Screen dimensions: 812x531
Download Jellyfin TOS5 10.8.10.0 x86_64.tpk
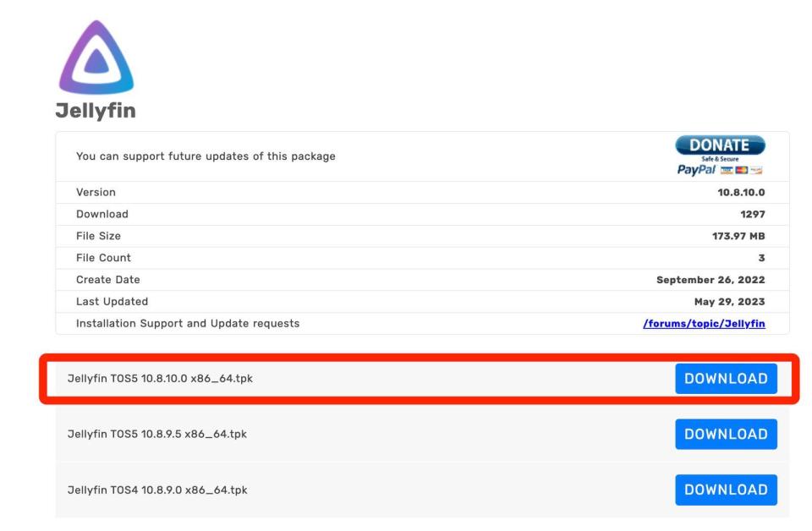pyautogui.click(x=726, y=378)
